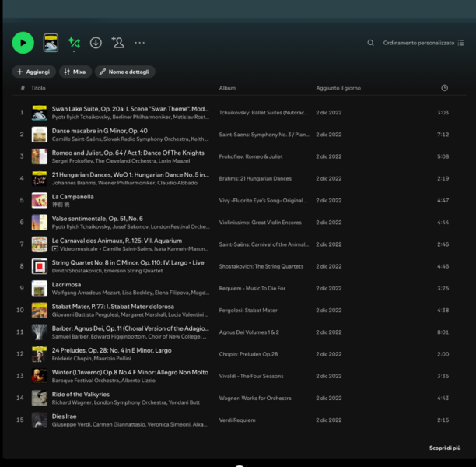Open Nome e dettagli editor
This screenshot has height=467, width=476.
124,72
